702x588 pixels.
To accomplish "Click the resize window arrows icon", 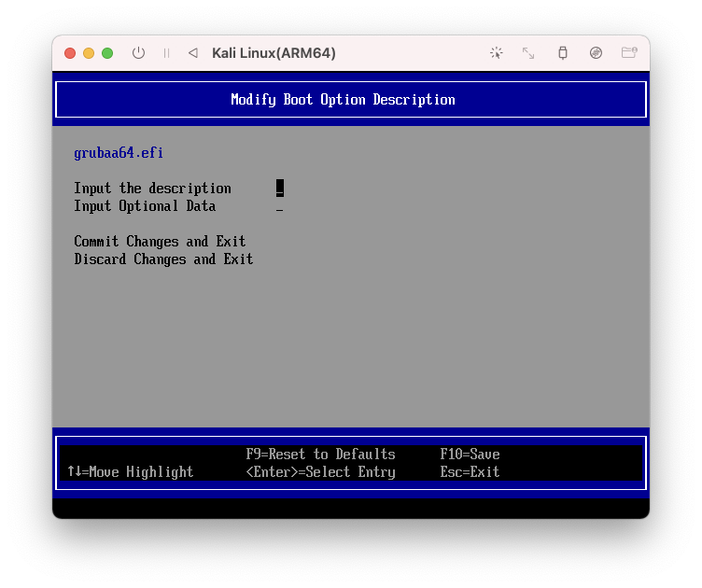I will [528, 53].
